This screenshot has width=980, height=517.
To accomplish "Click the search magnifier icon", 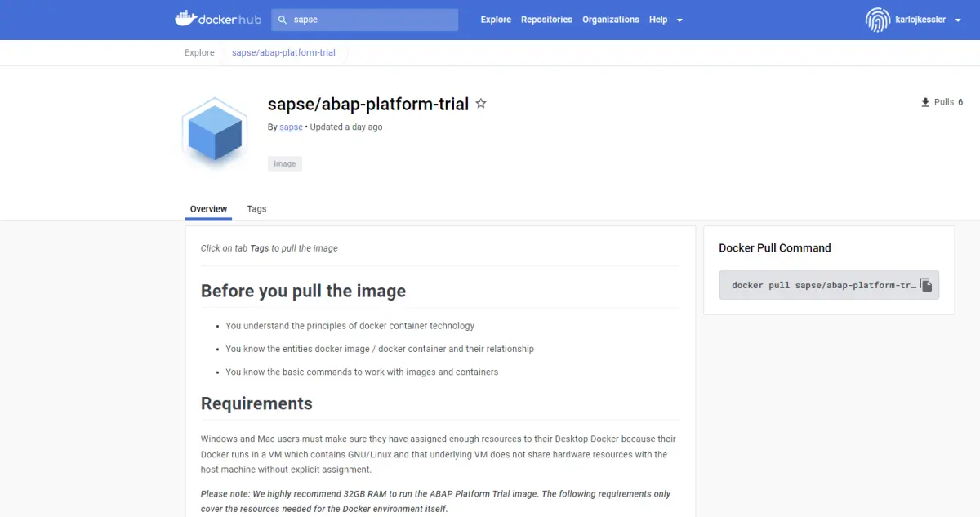I will (x=283, y=20).
